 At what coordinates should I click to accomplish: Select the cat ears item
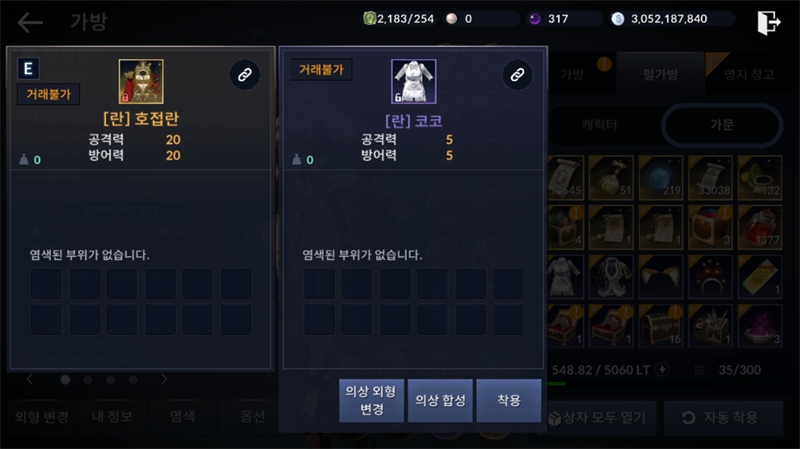click(660, 277)
